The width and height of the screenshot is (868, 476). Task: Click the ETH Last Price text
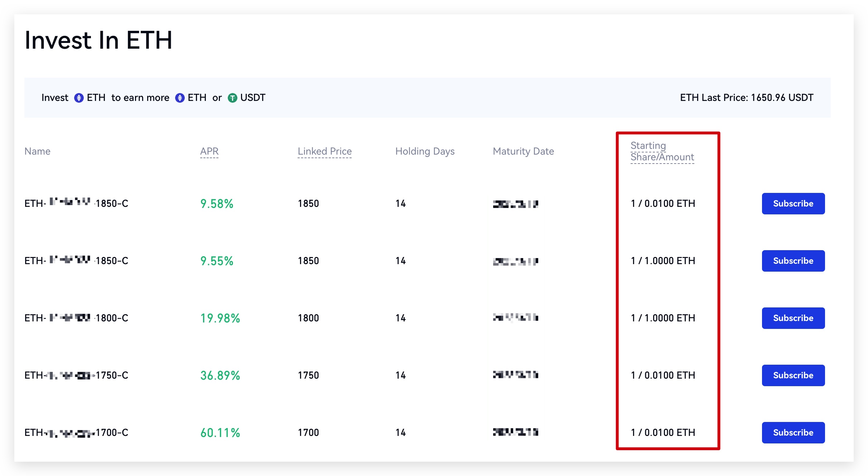click(746, 98)
